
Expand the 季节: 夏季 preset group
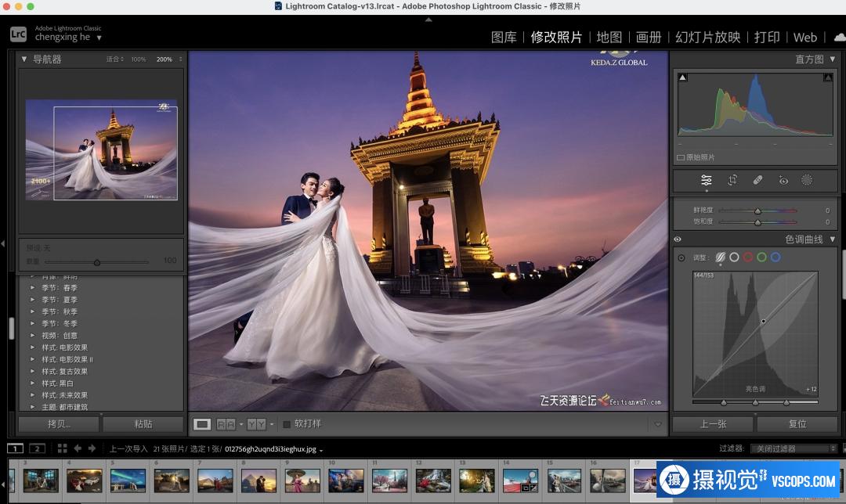(x=32, y=300)
